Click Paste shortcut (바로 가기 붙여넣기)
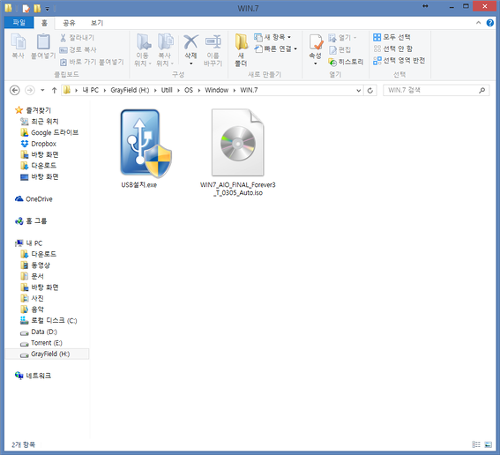500x455 pixels. pyautogui.click(x=92, y=62)
